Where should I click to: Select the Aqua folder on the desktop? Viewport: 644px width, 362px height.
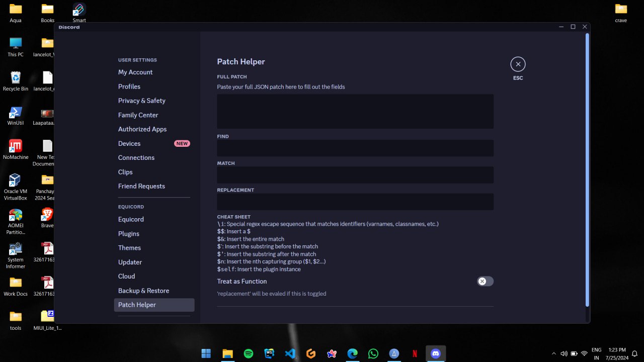click(x=16, y=13)
